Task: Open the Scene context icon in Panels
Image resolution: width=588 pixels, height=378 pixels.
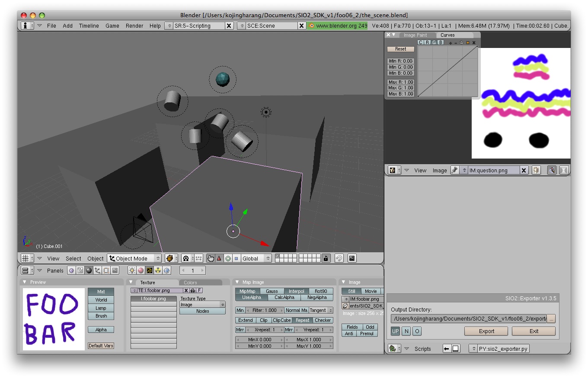Action: tap(115, 270)
